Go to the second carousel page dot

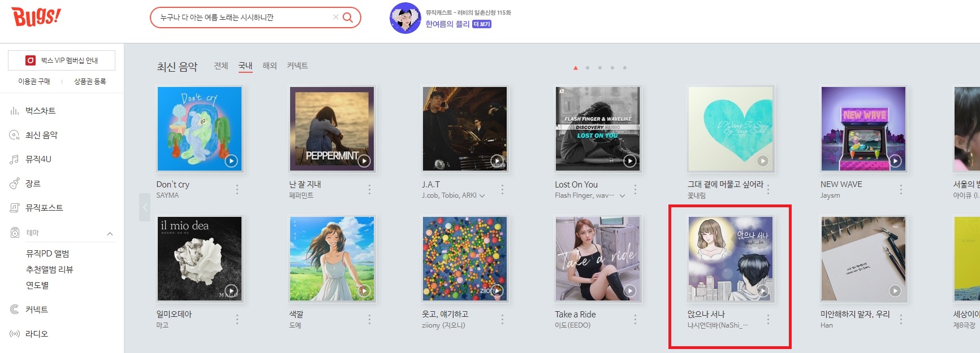coord(588,68)
